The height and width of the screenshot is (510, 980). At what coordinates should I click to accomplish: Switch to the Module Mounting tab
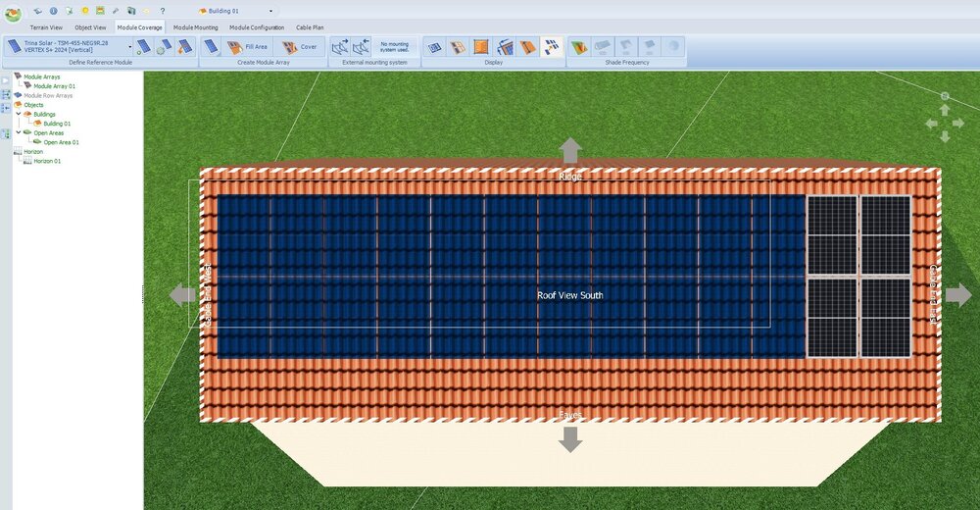[x=196, y=27]
